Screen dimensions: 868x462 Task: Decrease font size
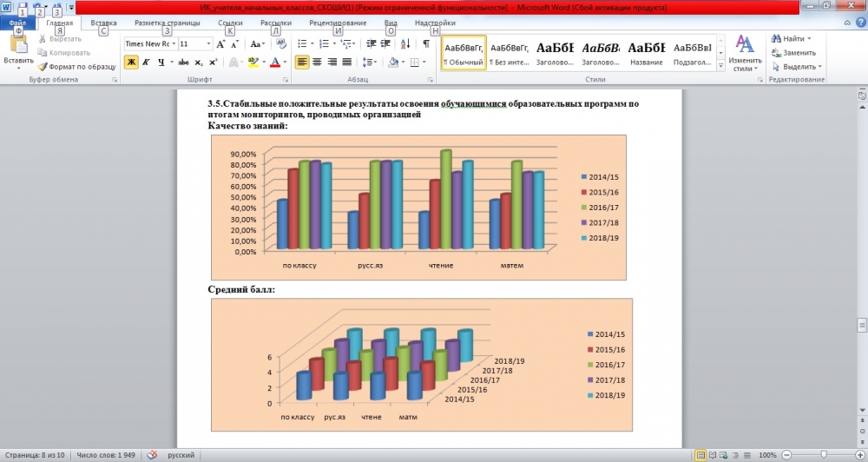(234, 43)
